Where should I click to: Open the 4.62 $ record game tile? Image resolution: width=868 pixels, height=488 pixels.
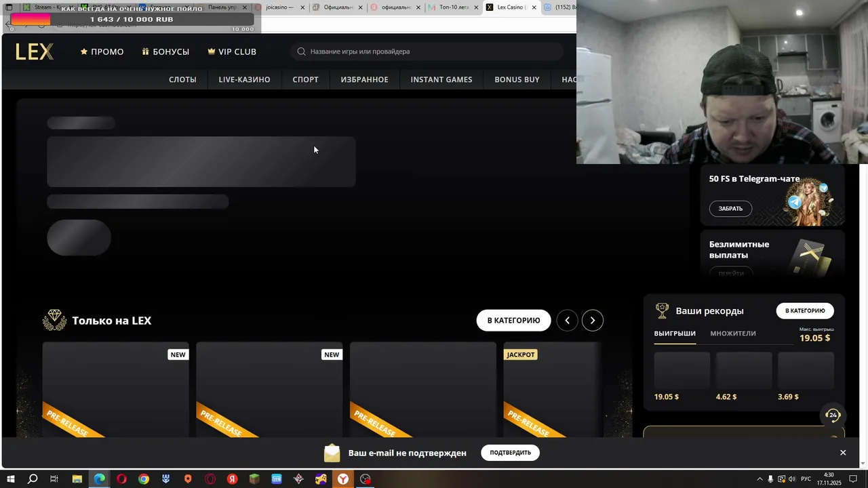[x=744, y=370]
